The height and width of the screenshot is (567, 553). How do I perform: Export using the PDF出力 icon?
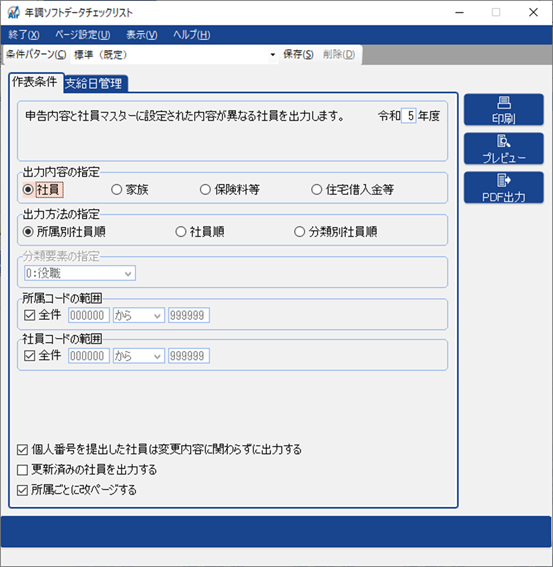click(503, 187)
